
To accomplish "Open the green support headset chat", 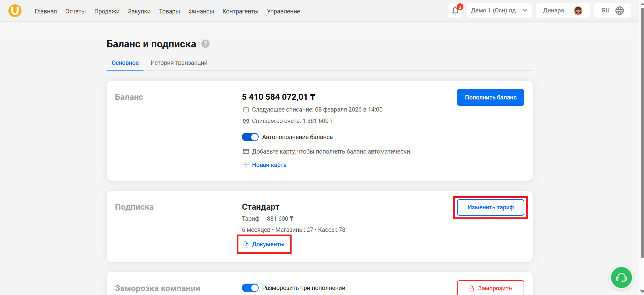I will (621, 278).
